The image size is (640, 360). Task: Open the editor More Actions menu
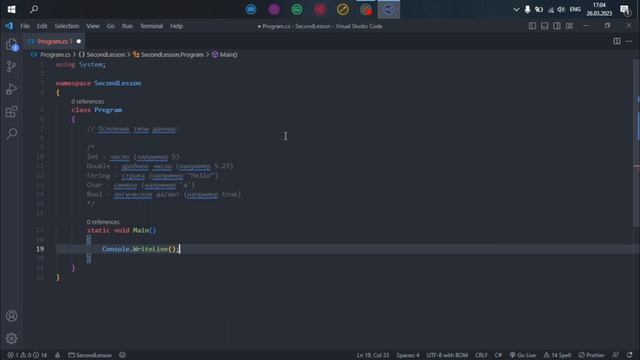pyautogui.click(x=629, y=41)
